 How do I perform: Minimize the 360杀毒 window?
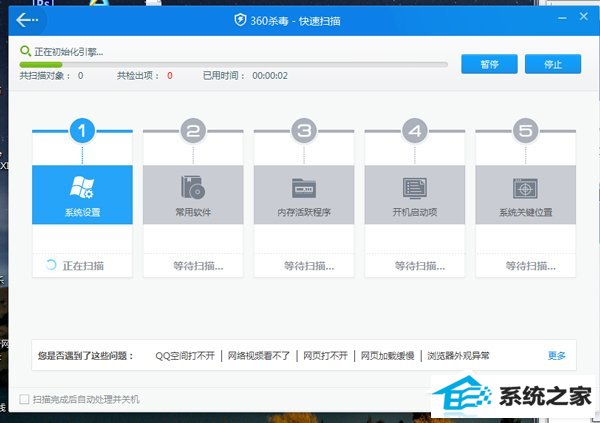point(562,18)
